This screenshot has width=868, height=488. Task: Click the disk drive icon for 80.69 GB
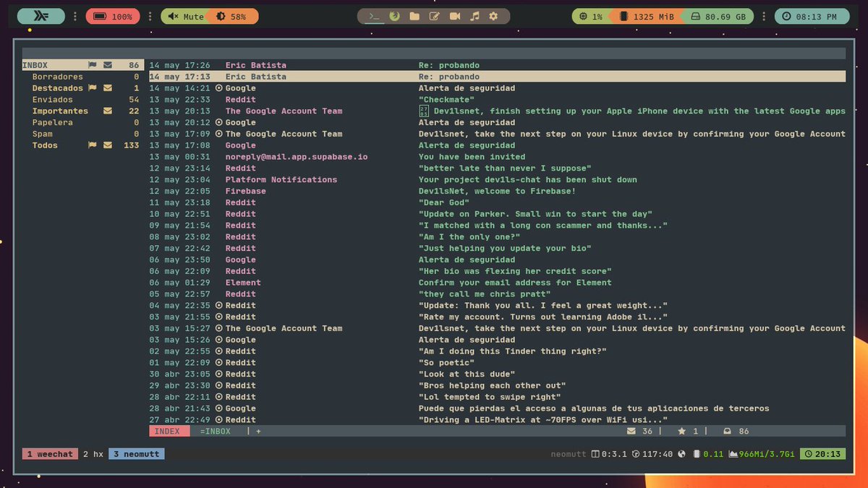click(694, 16)
